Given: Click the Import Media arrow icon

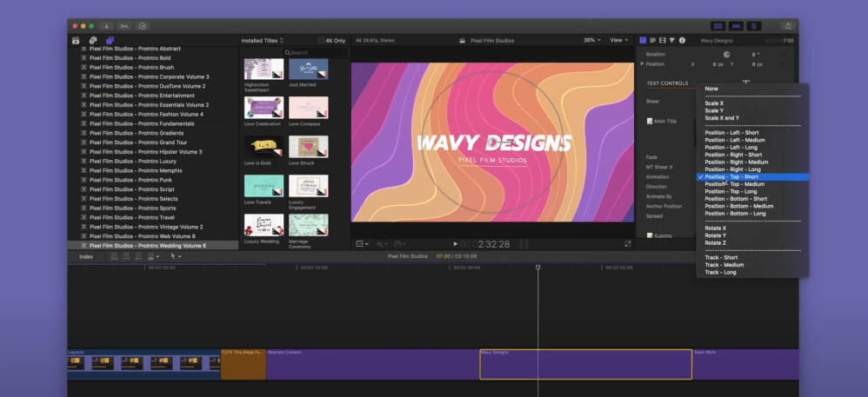Looking at the screenshot, I should (106, 26).
